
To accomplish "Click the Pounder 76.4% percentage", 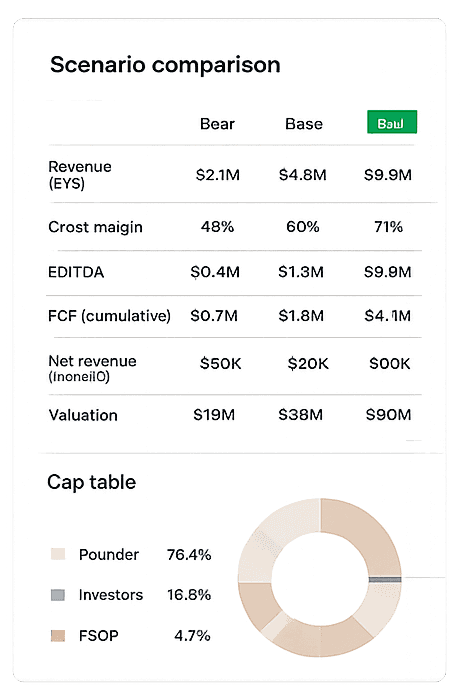I will (x=189, y=554).
